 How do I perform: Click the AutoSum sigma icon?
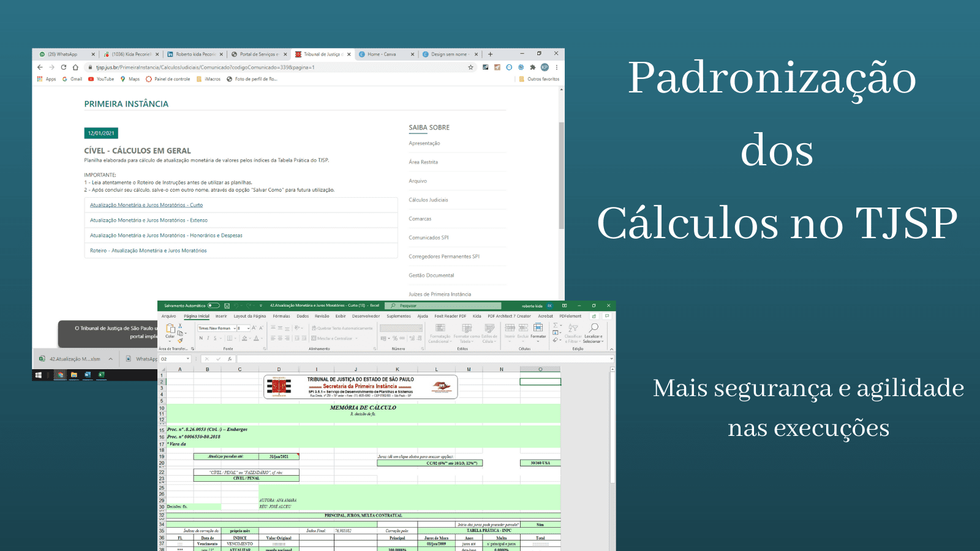(x=555, y=326)
